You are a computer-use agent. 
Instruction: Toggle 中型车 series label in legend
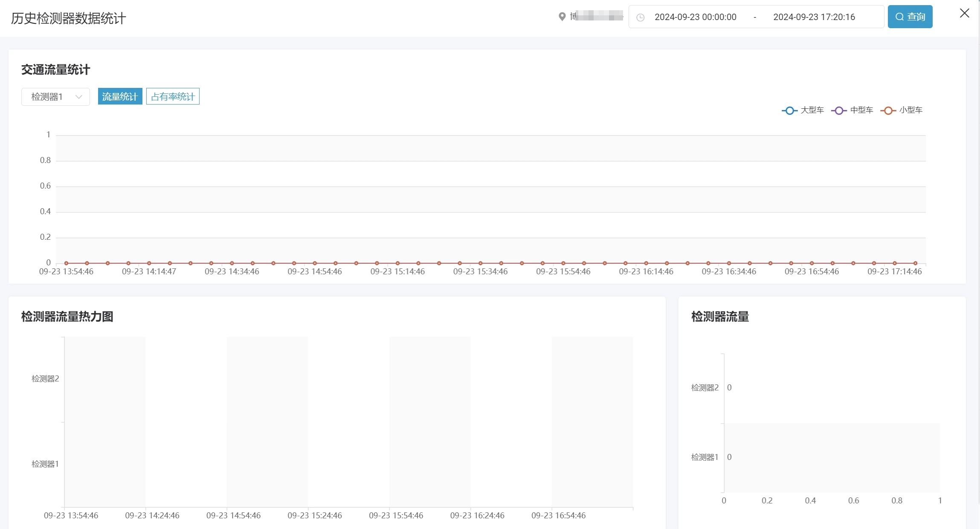pyautogui.click(x=861, y=110)
